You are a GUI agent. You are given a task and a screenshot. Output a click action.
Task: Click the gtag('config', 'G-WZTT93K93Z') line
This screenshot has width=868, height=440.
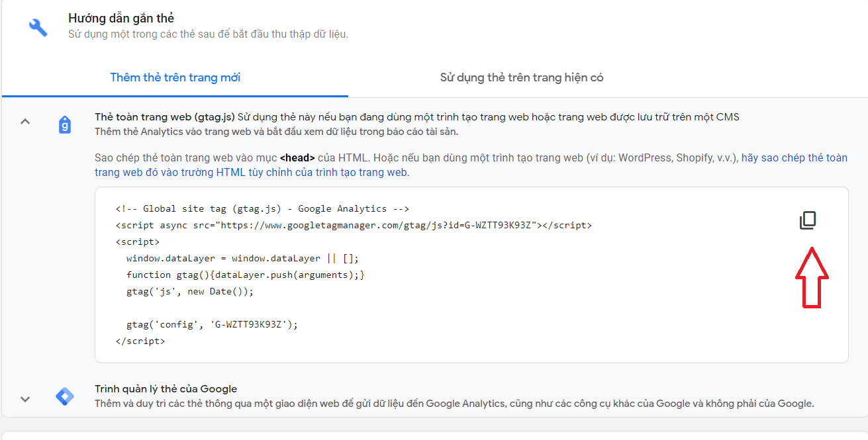click(x=213, y=324)
